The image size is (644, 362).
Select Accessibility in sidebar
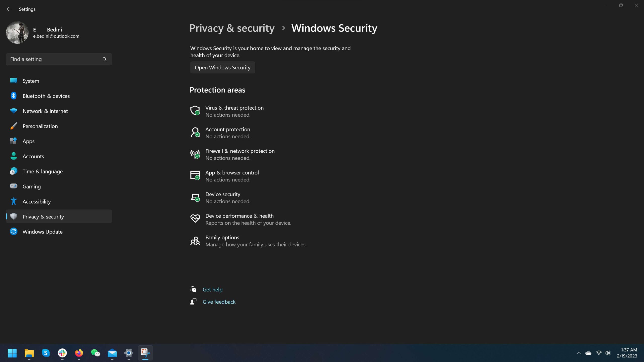59,201
